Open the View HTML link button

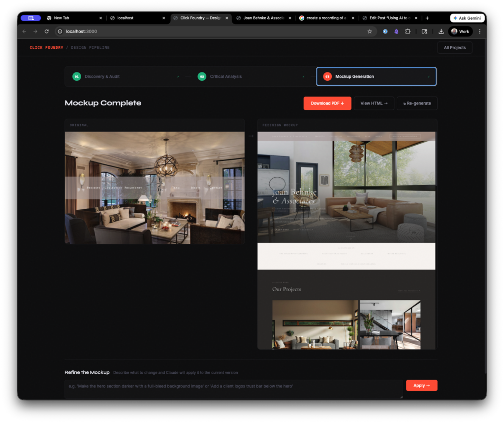(374, 103)
